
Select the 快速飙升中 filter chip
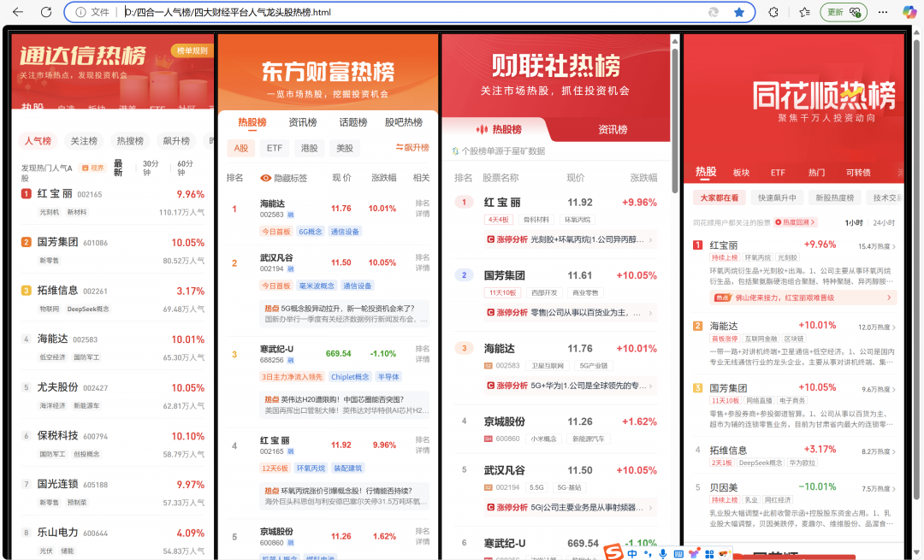pos(777,197)
